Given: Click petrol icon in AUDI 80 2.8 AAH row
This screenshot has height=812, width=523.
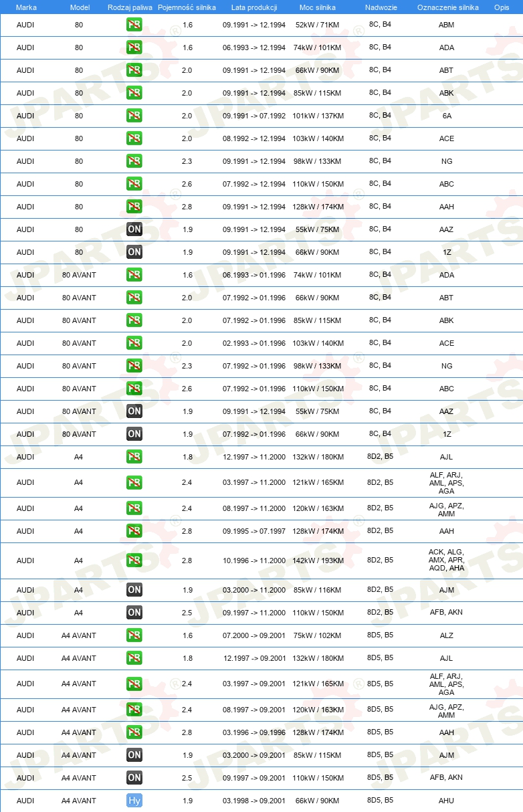Looking at the screenshot, I should click(134, 207).
